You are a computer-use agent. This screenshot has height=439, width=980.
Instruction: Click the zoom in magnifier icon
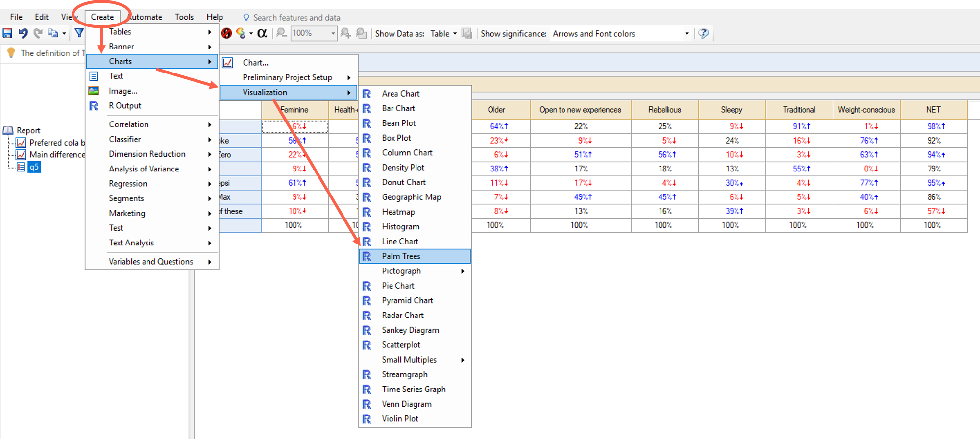click(x=345, y=33)
